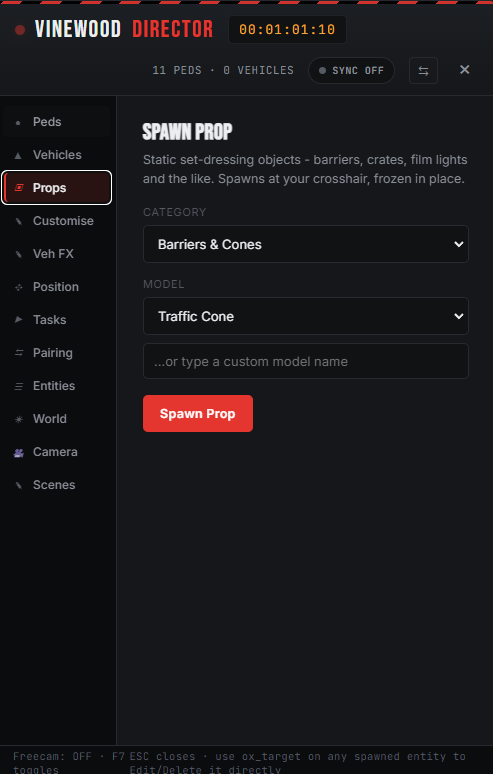Open the Pairing sidebar tab

56,353
